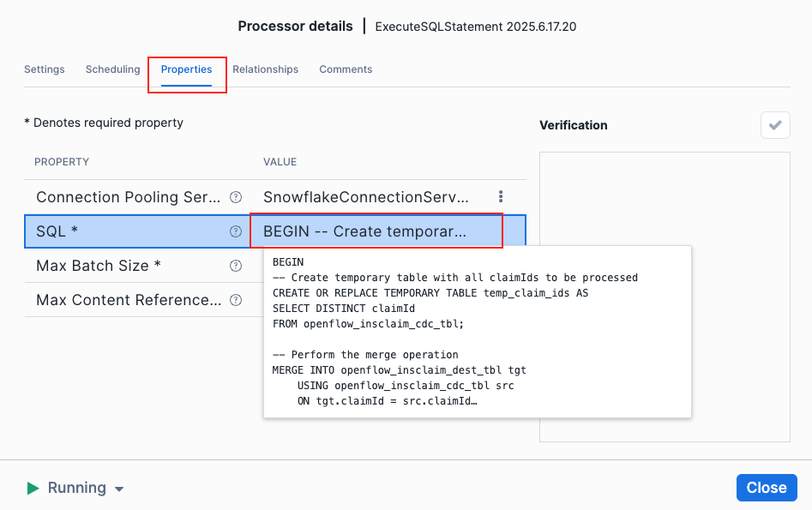The width and height of the screenshot is (812, 510).
Task: Click the SQL property help icon
Action: tap(236, 231)
